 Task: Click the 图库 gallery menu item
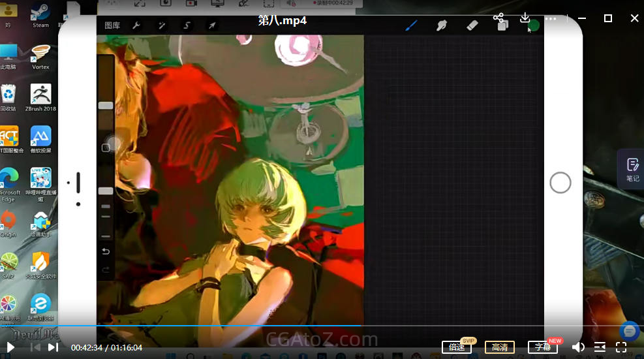point(112,25)
